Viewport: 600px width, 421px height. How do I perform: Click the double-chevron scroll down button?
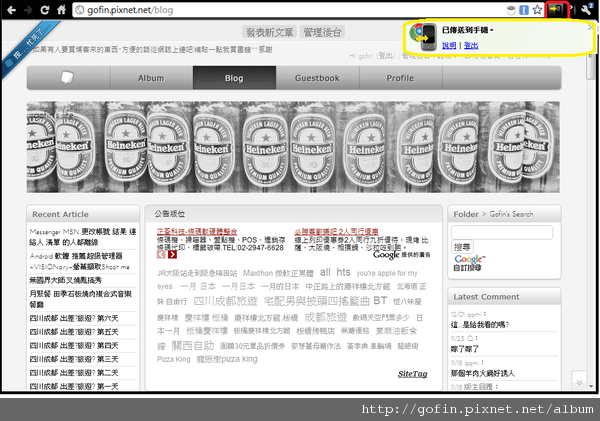(x=579, y=382)
